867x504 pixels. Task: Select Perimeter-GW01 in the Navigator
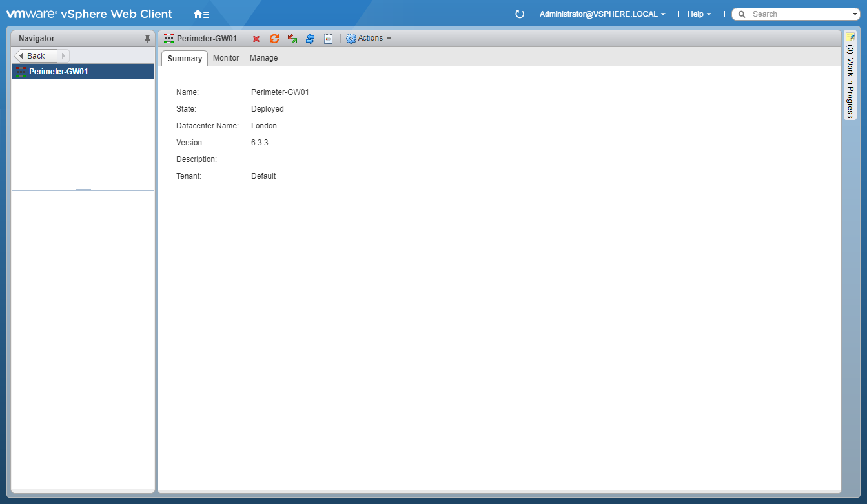point(58,72)
